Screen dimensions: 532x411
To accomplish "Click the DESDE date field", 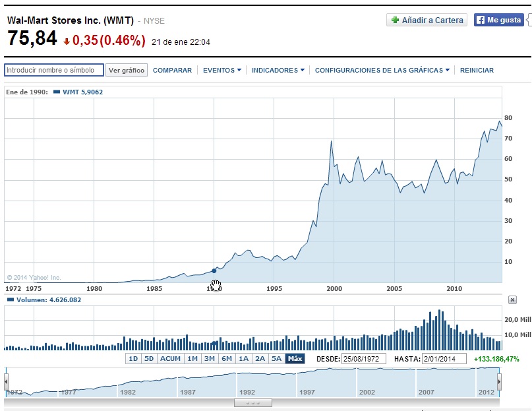I will click(x=364, y=359).
